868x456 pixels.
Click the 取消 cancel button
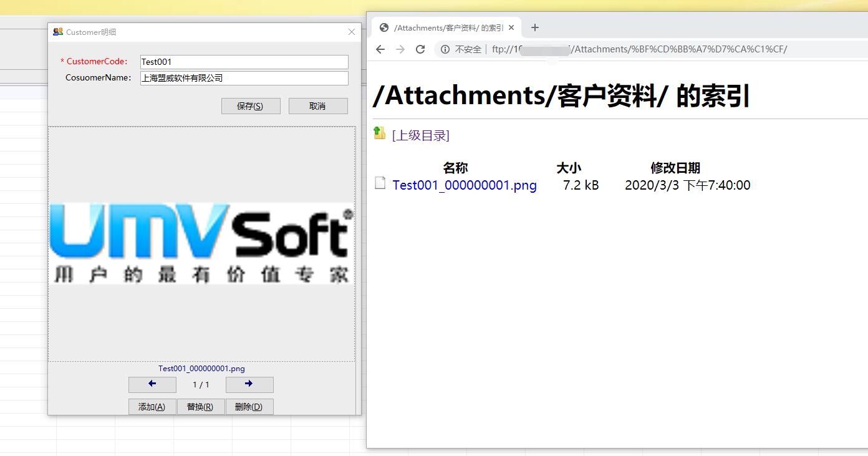318,106
